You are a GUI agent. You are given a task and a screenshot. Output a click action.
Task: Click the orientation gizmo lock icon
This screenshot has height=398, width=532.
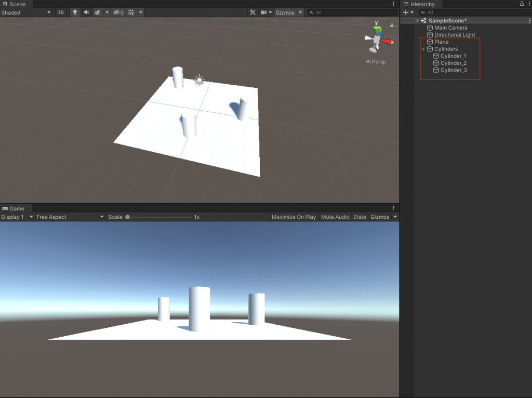click(392, 25)
